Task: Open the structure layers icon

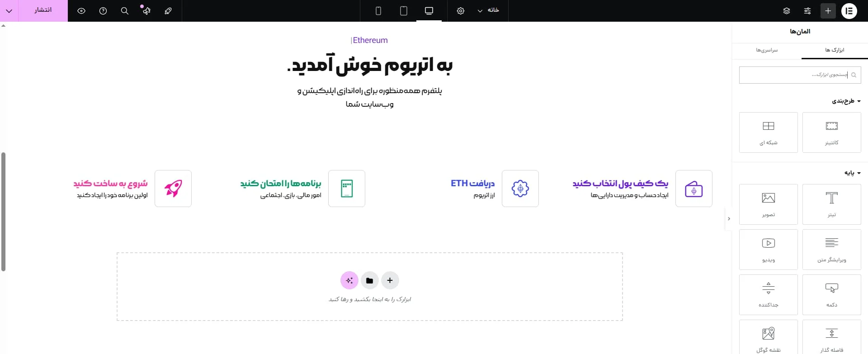Action: click(787, 11)
